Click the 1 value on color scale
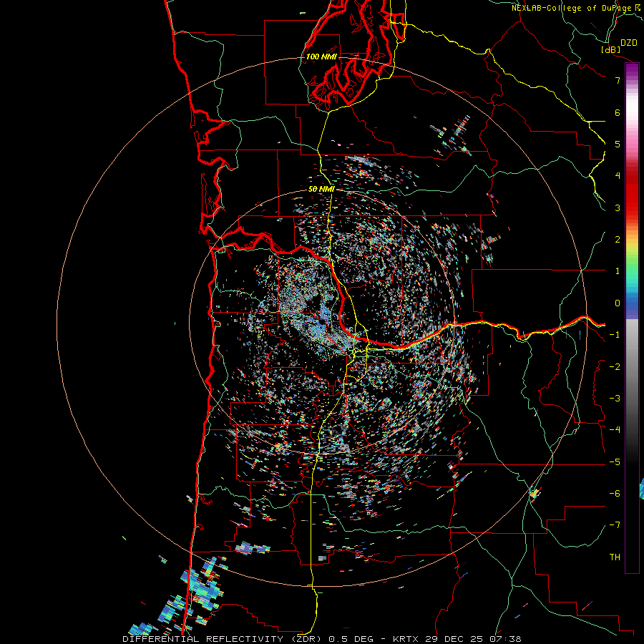This screenshot has height=644, width=644. point(618,271)
